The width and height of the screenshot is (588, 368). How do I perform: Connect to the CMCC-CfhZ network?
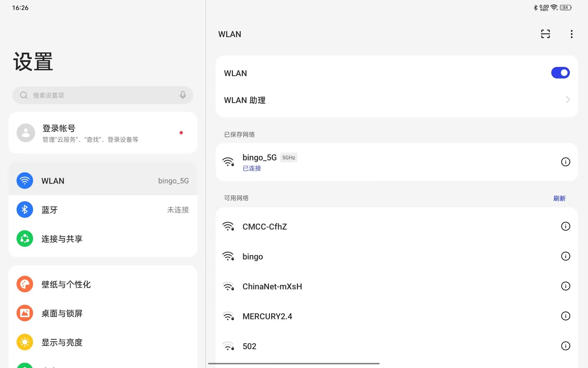pyautogui.click(x=265, y=227)
